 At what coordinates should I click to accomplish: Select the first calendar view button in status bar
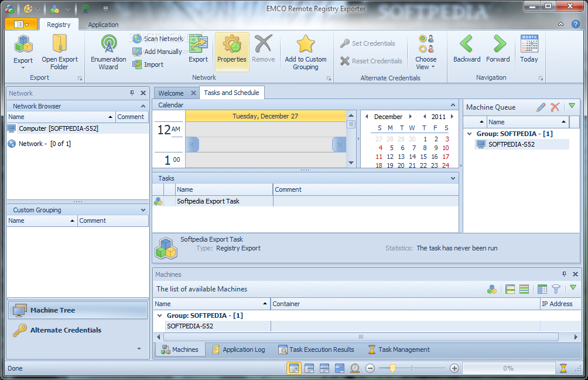coord(294,368)
